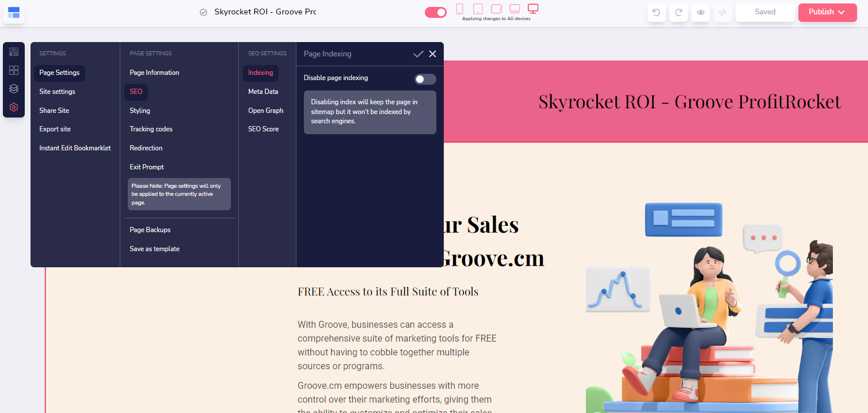
Task: Close the Page Indexing panel
Action: point(433,54)
